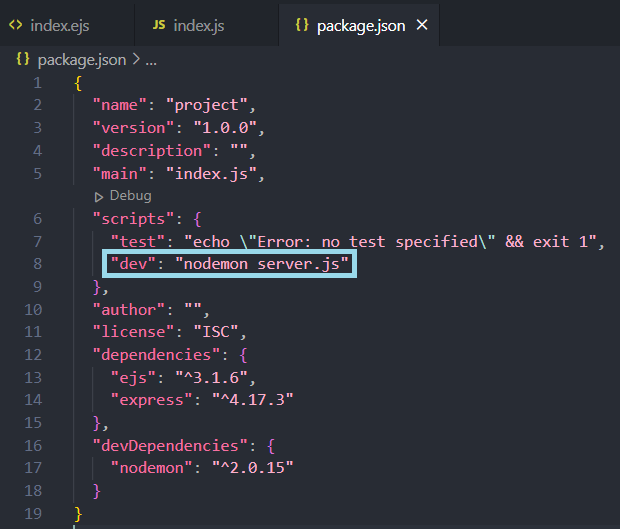
Task: Click the "project" value
Action: coord(207,106)
